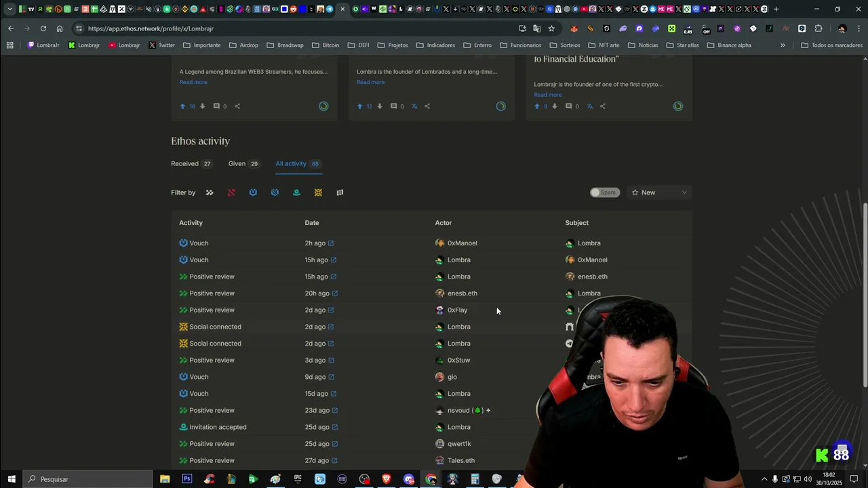
Task: Open the MetaMask fox extension
Action: click(574, 28)
